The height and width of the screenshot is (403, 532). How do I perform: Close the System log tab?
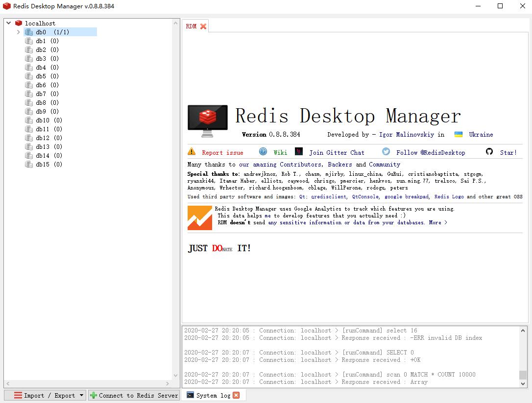(236, 395)
